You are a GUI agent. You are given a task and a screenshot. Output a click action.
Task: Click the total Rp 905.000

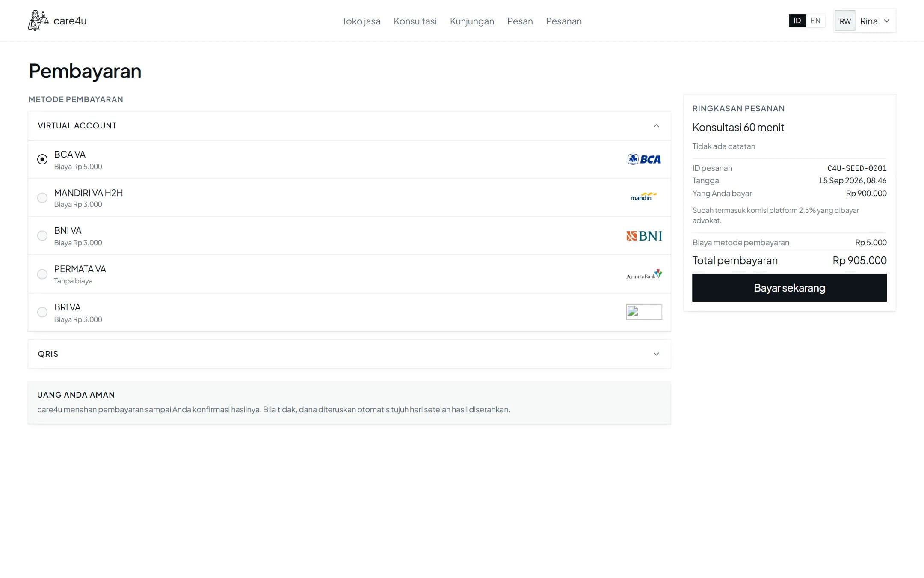click(859, 260)
